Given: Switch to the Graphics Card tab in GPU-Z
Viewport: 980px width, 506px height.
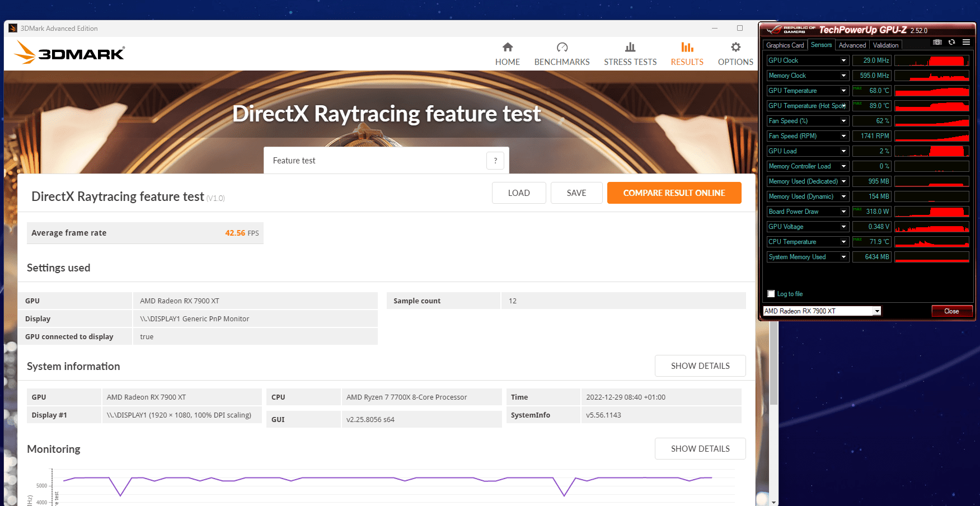Looking at the screenshot, I should [785, 45].
